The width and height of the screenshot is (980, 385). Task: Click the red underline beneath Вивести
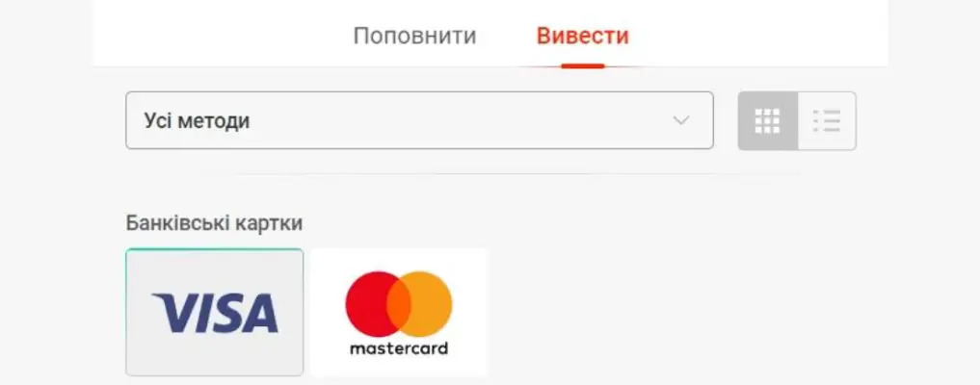point(582,65)
